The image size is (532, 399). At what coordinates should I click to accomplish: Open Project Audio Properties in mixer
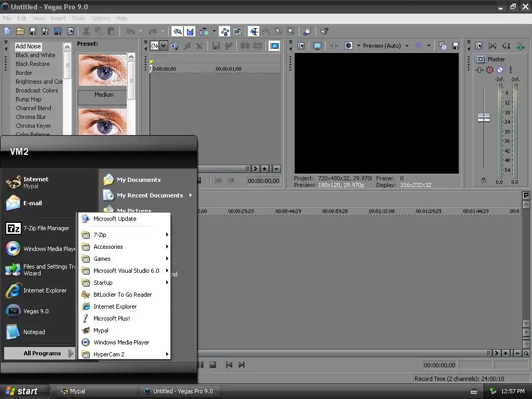pos(478,46)
